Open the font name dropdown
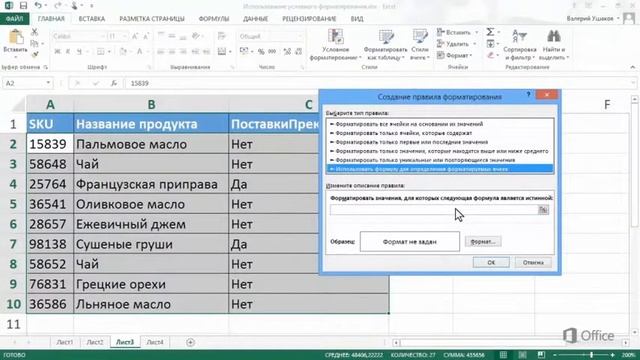This screenshot has height=360, width=640. click(103, 37)
